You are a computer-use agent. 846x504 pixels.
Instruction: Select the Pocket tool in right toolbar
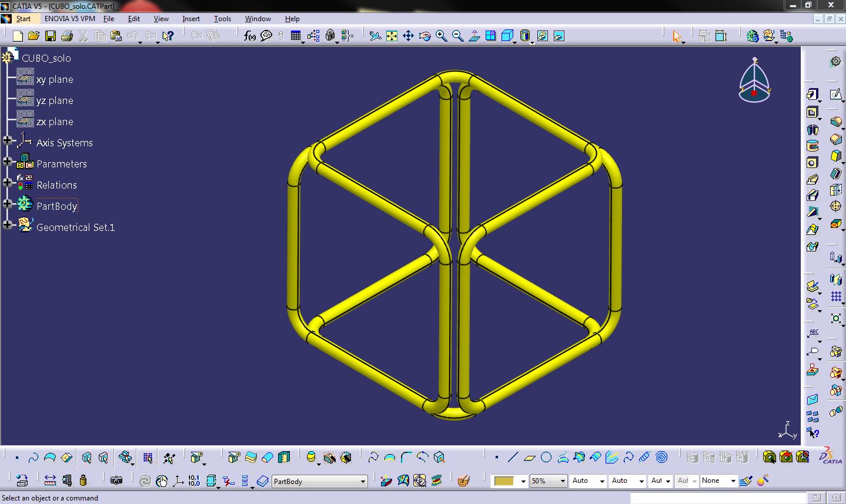(x=812, y=112)
